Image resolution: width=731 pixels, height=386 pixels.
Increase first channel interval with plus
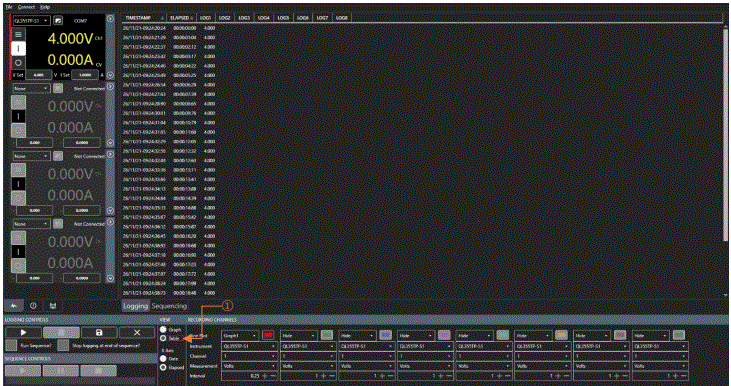tap(265, 375)
